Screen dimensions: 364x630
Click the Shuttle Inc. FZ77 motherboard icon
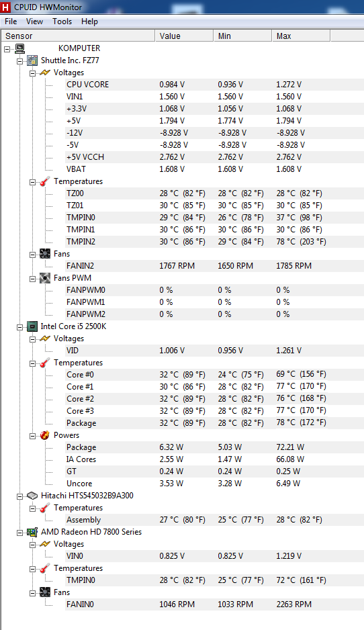pyautogui.click(x=32, y=60)
